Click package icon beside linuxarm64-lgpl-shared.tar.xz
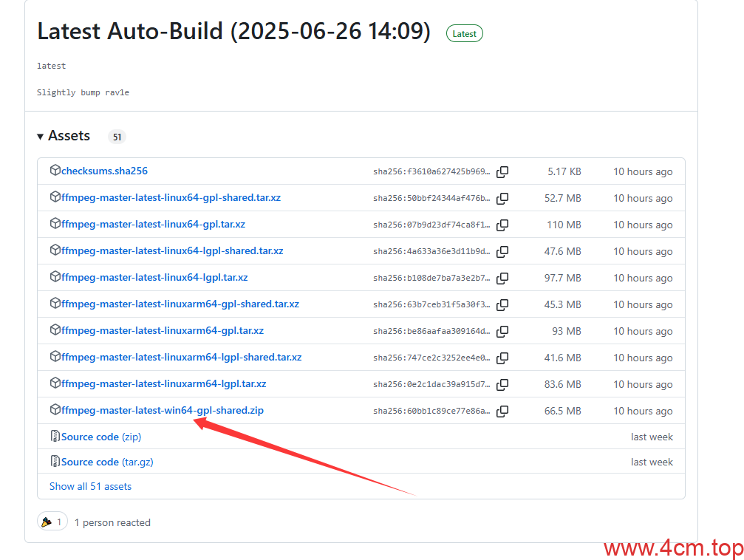This screenshot has width=744, height=560. (55, 356)
